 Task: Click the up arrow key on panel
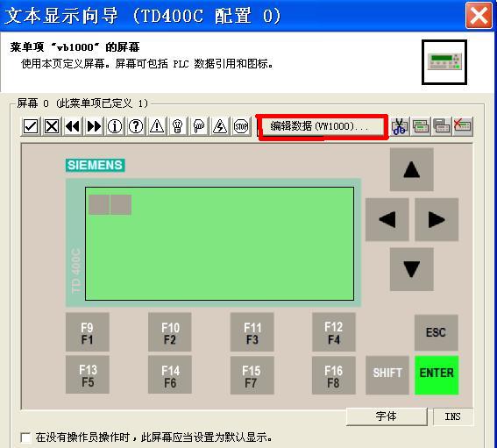412,169
